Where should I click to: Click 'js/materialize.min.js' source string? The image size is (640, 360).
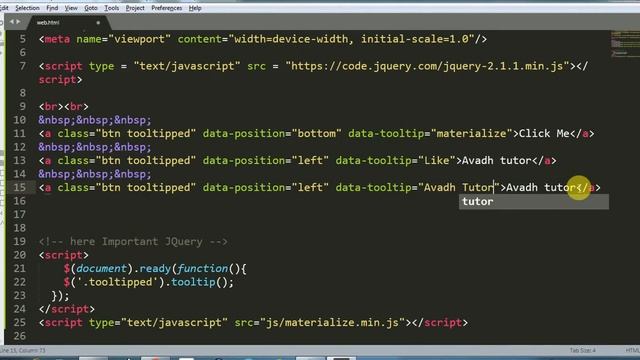click(x=332, y=322)
